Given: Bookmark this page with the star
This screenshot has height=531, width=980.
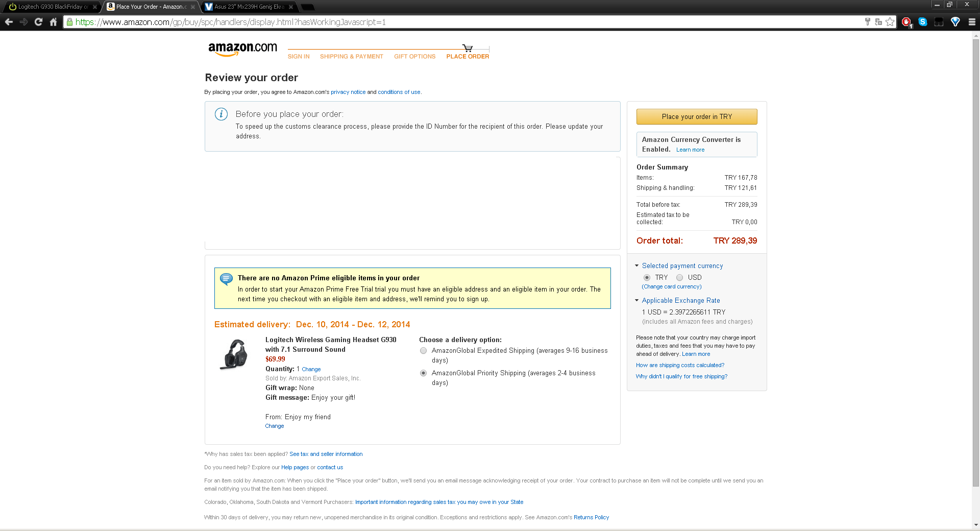Looking at the screenshot, I should pyautogui.click(x=890, y=21).
